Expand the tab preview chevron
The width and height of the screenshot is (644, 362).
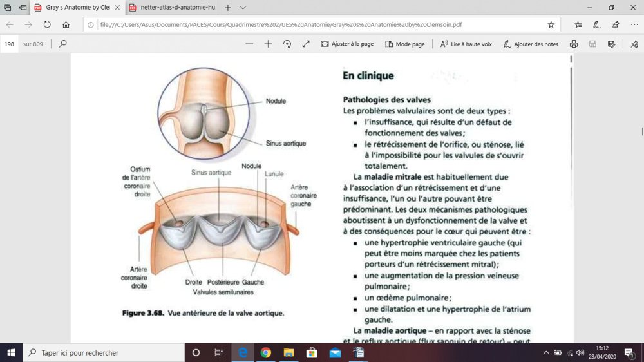pyautogui.click(x=243, y=8)
